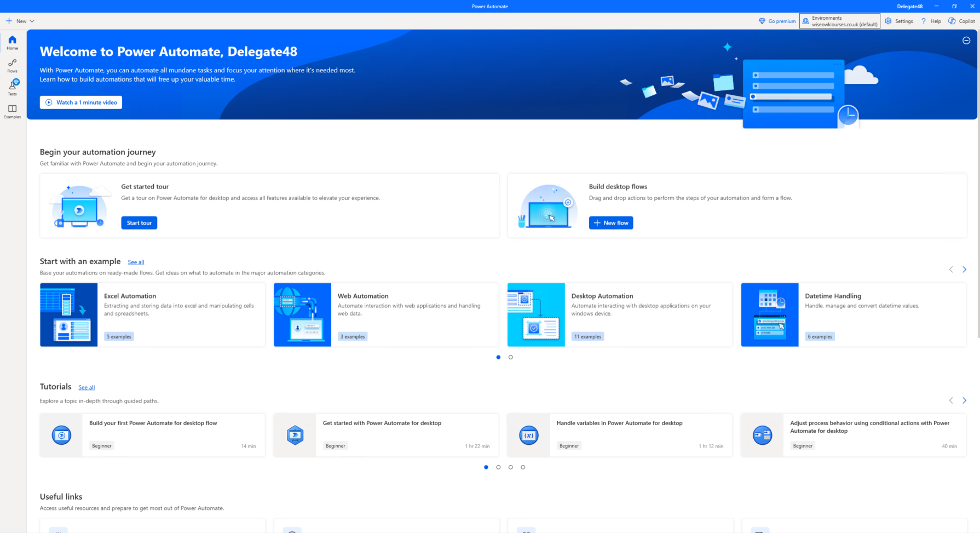Click the '5 examples' badge

tap(119, 336)
